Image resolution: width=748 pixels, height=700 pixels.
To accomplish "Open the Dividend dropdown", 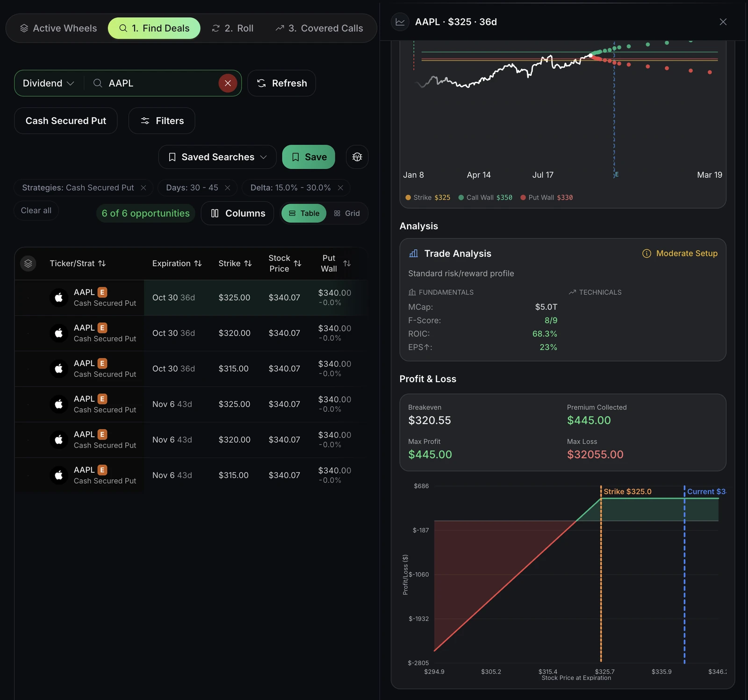I will point(49,83).
